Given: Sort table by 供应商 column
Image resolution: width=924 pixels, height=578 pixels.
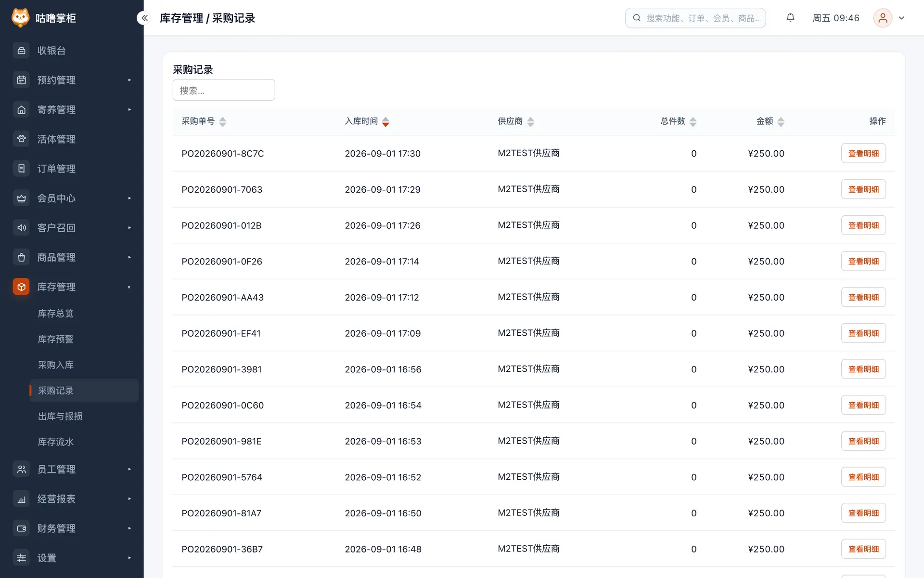Looking at the screenshot, I should click(x=530, y=122).
